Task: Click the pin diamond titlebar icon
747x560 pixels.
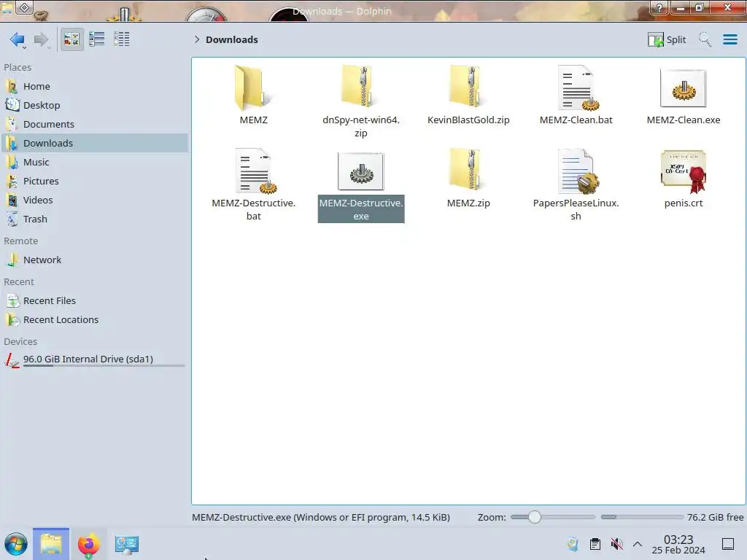Action: 24,7
